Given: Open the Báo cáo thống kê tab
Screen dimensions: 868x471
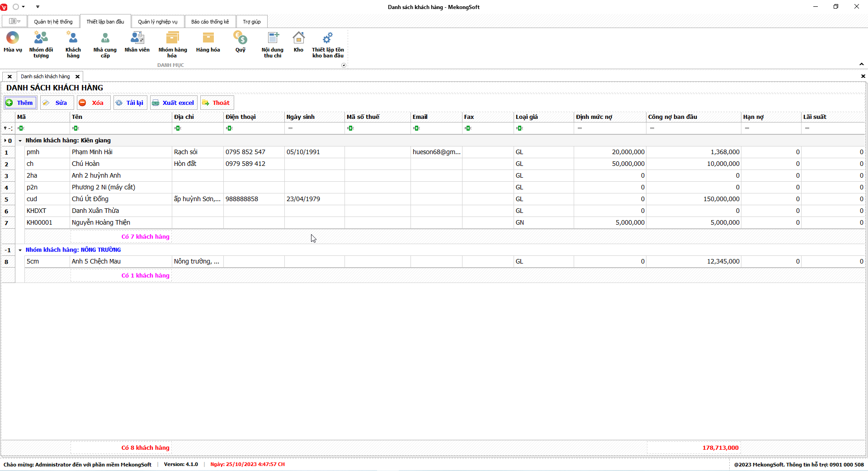Looking at the screenshot, I should click(210, 22).
